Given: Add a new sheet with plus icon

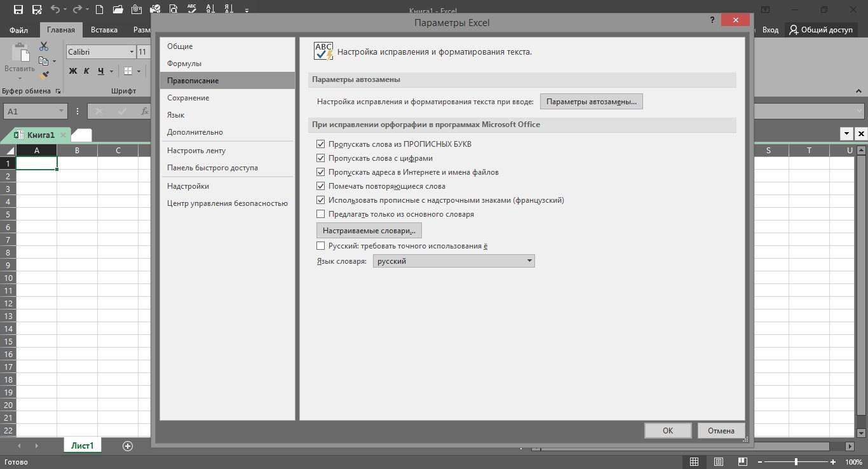Looking at the screenshot, I should point(128,446).
